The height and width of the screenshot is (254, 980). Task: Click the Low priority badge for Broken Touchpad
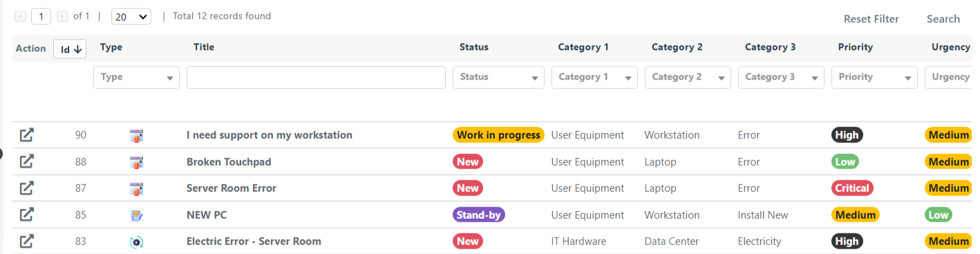pos(845,162)
